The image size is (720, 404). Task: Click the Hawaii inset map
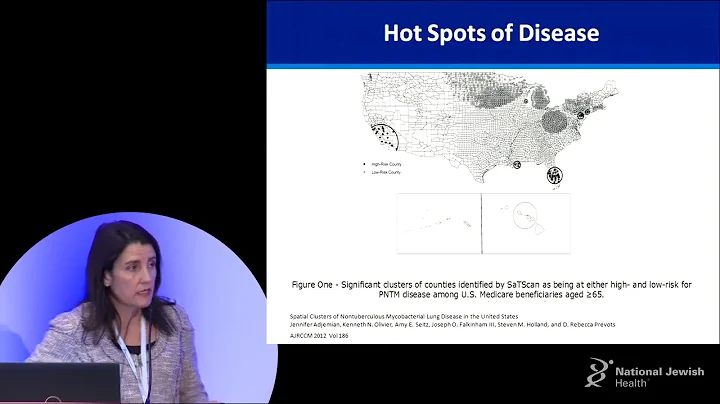pos(526,224)
